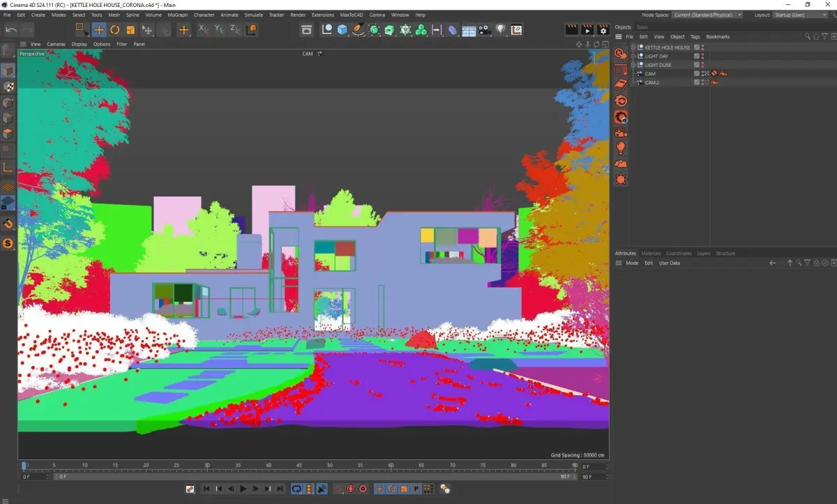Choose the Scale tool
Image resolution: width=837 pixels, height=504 pixels.
pyautogui.click(x=130, y=29)
